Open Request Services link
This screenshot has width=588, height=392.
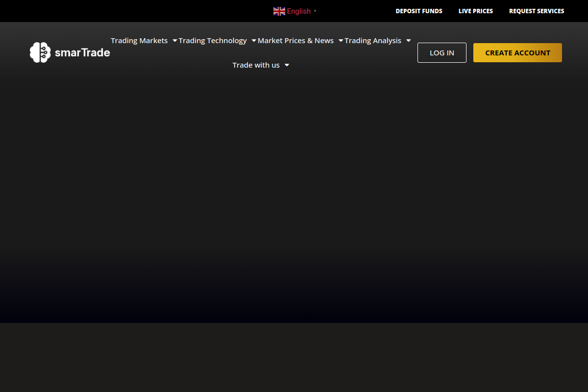coord(537,11)
